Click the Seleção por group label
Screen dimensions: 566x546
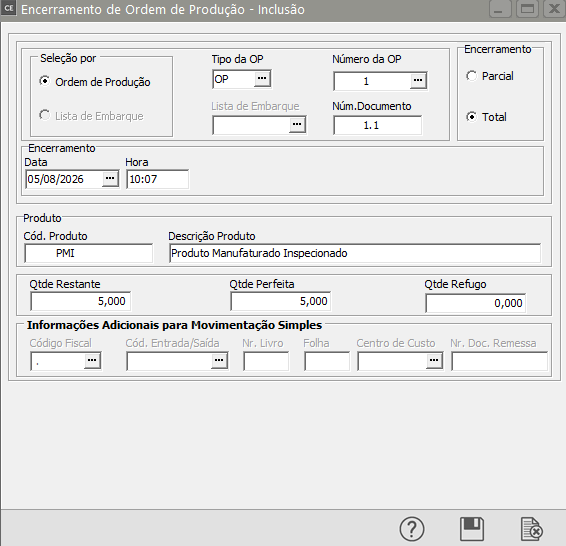click(68, 58)
